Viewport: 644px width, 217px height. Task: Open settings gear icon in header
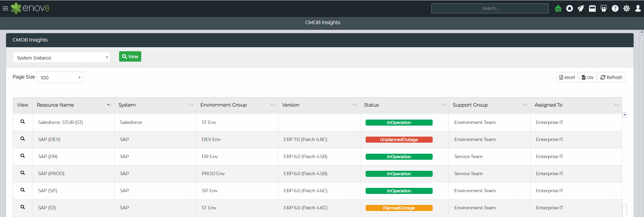(x=627, y=8)
